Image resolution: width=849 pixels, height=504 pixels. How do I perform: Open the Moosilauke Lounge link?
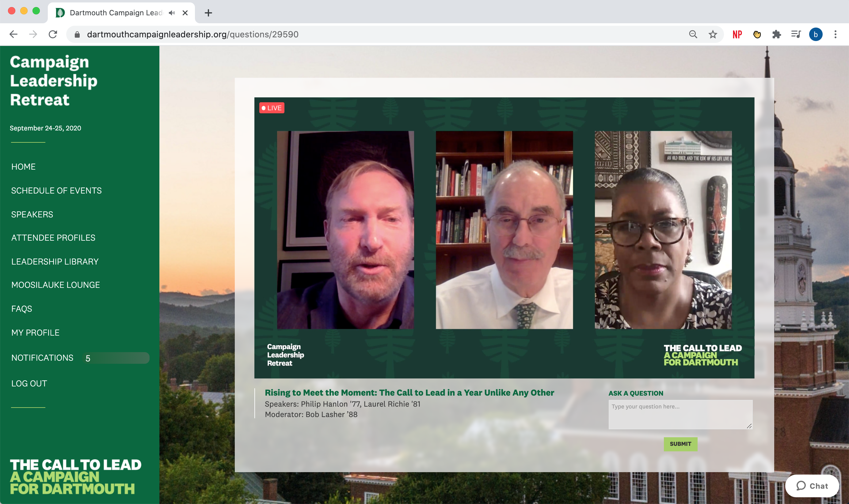tap(55, 285)
